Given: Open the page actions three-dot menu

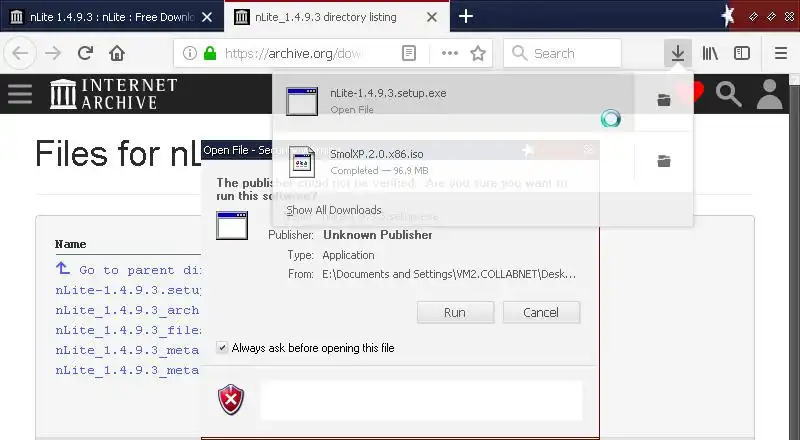Looking at the screenshot, I should click(449, 53).
